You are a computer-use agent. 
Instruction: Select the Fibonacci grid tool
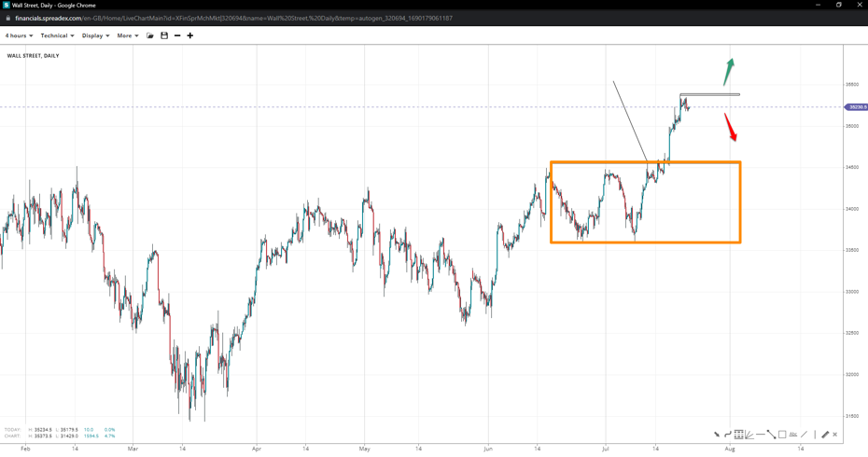coord(738,435)
